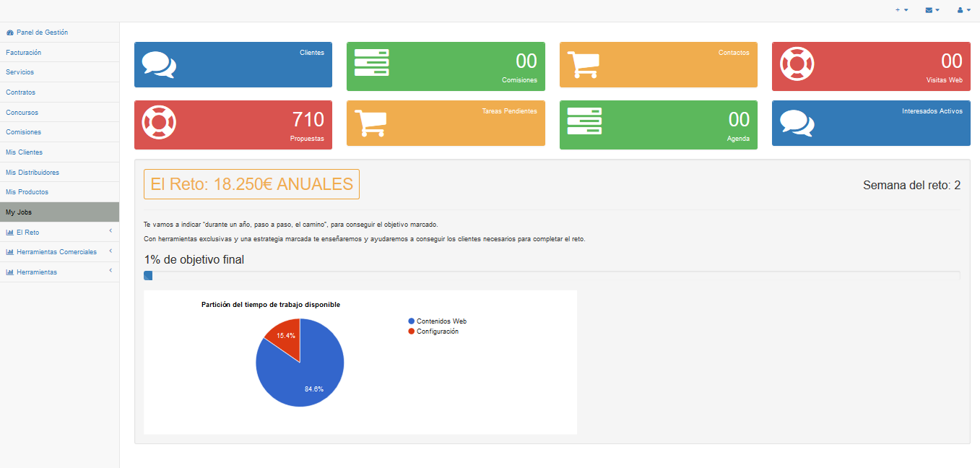This screenshot has width=980, height=468.
Task: Select the Contratos sidebar link
Action: [21, 92]
